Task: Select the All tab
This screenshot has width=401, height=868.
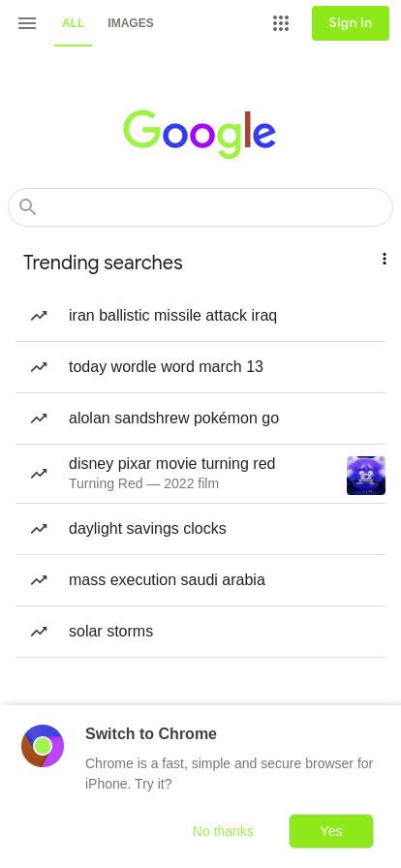Action: 73,23
